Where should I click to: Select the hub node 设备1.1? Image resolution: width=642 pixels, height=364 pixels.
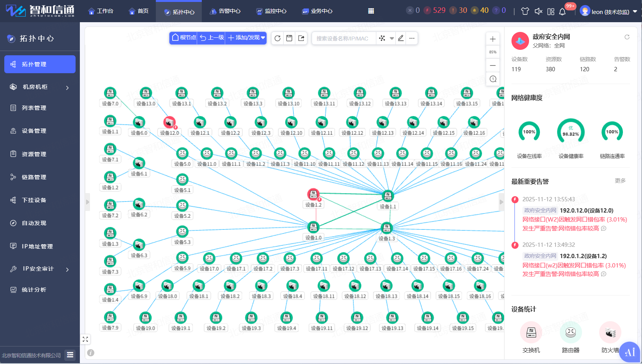[388, 196]
